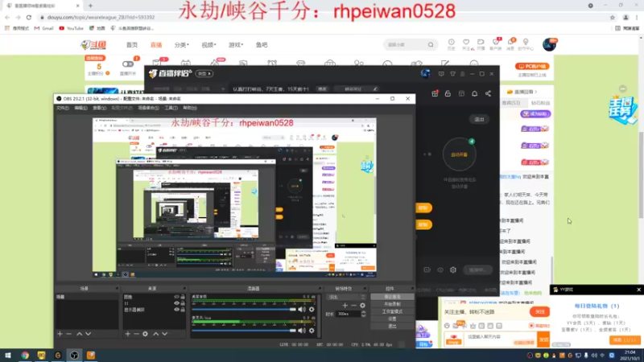644x362 pixels.
Task: Click gift box icon in live companion toolbar
Action: coord(435,93)
